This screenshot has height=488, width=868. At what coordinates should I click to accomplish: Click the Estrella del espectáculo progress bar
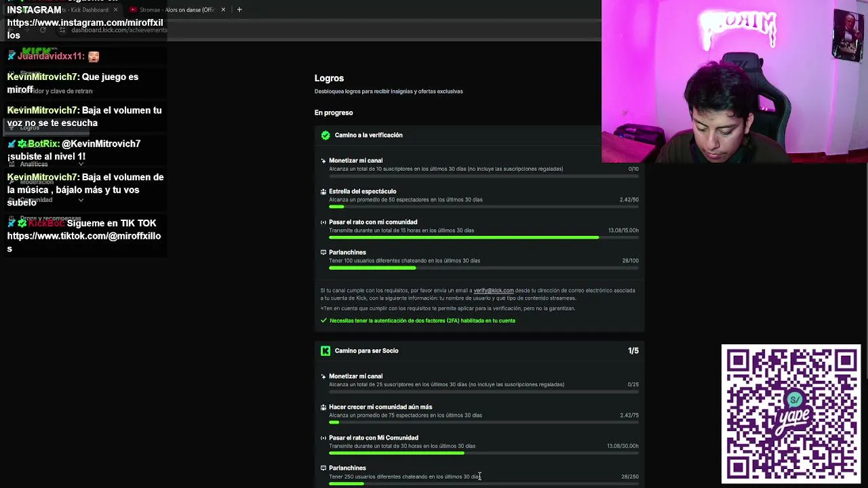click(x=484, y=207)
